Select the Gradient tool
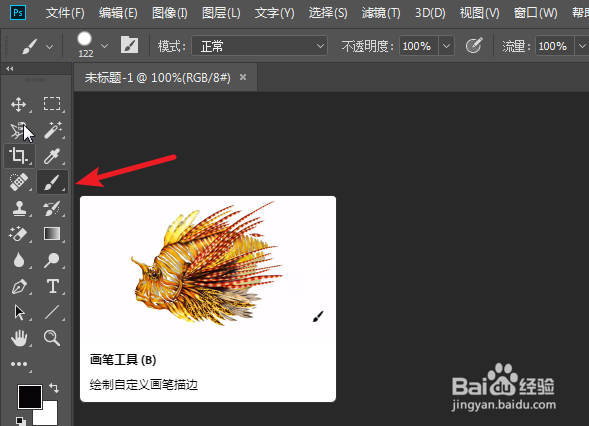The width and height of the screenshot is (589, 426). click(52, 234)
